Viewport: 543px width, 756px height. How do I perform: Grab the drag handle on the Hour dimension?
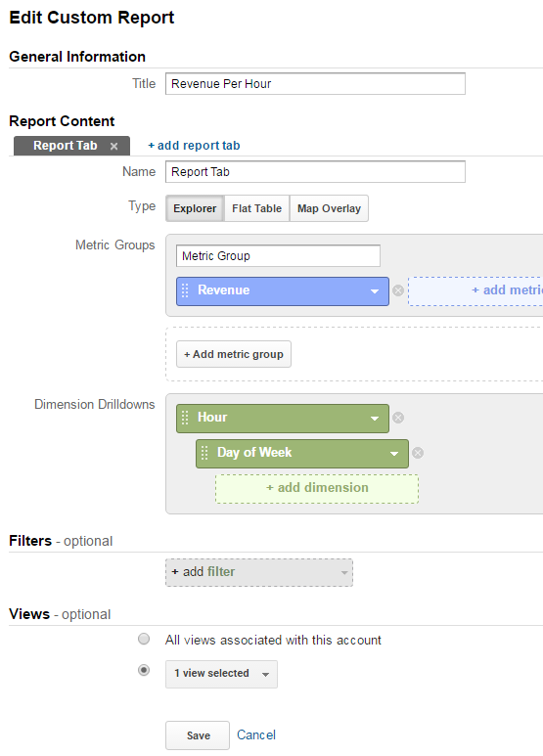(185, 418)
